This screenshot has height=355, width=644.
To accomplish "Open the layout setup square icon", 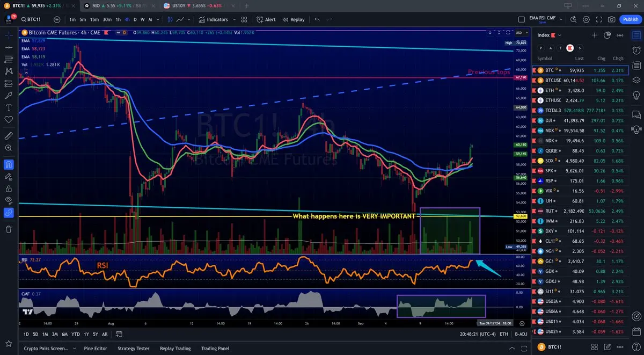I will point(522,19).
